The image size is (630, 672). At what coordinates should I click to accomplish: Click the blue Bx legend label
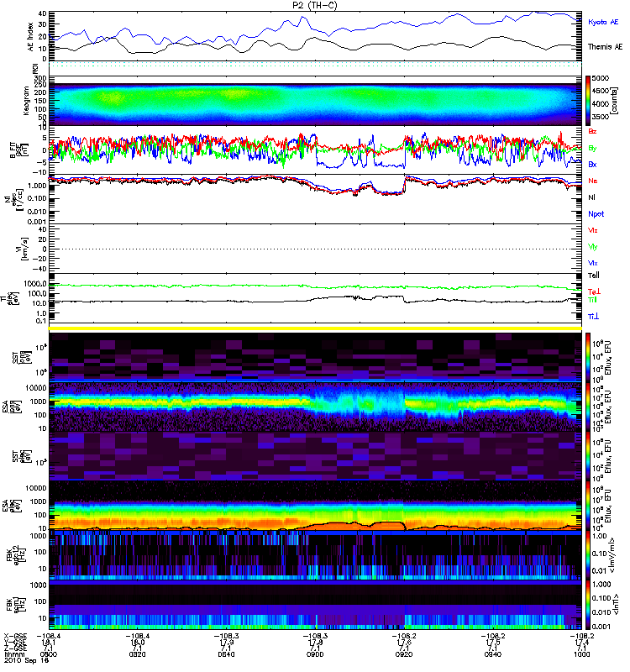coord(592,164)
